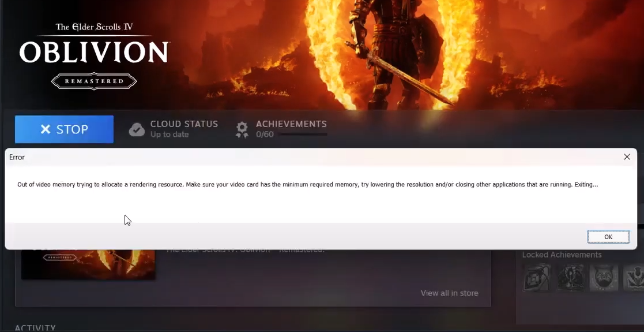This screenshot has height=332, width=644.
Task: Click the Achievements progress bar
Action: tap(303, 134)
